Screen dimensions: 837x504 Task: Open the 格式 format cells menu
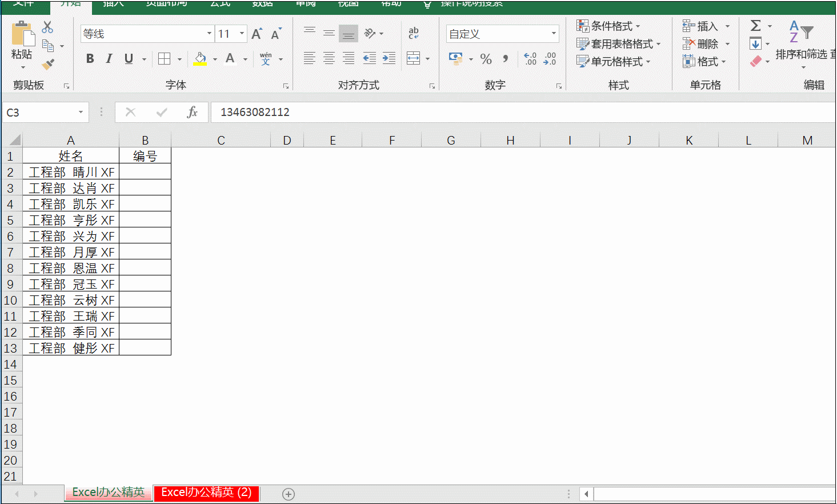tap(704, 61)
